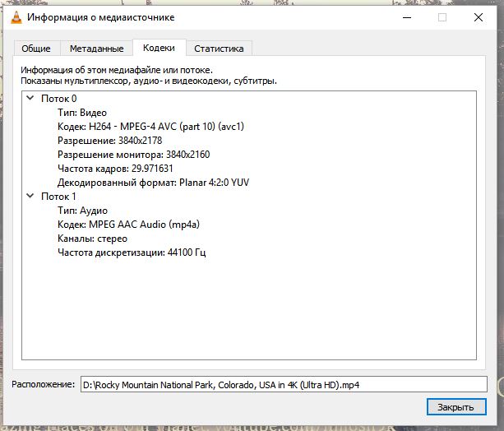The height and width of the screenshot is (431, 504).
Task: Select the Поток 0 stream entry
Action: 58,99
